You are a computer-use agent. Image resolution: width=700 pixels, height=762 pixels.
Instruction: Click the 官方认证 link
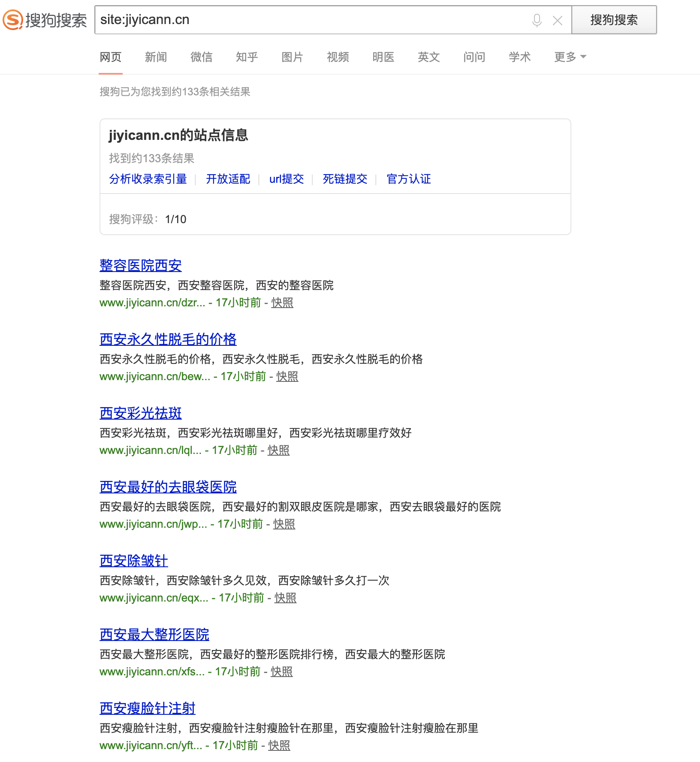[409, 179]
